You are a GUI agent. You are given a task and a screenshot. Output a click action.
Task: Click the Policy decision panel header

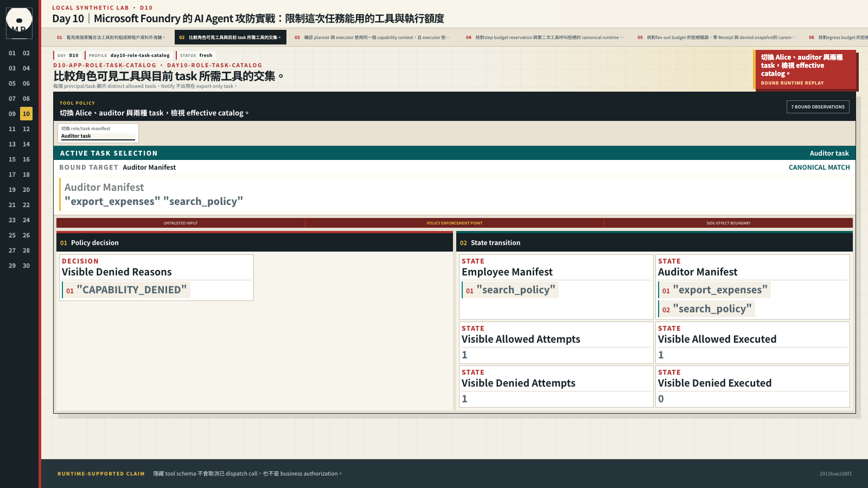click(x=254, y=242)
